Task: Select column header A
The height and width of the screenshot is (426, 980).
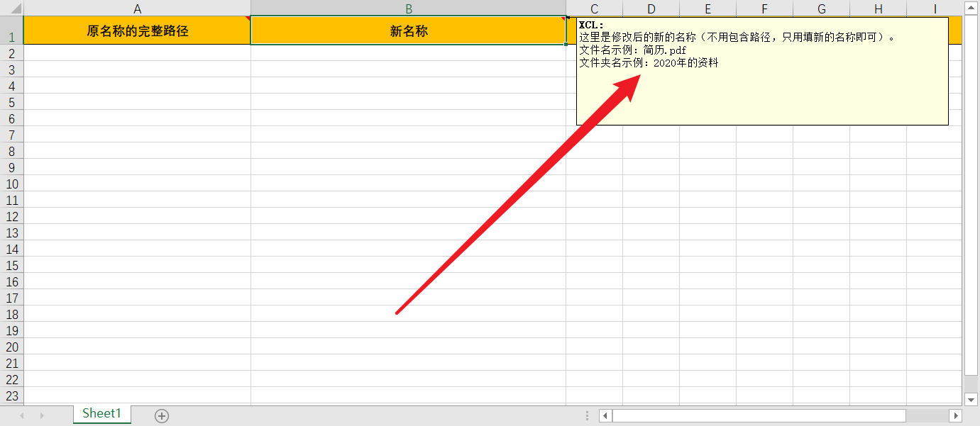Action: point(137,9)
